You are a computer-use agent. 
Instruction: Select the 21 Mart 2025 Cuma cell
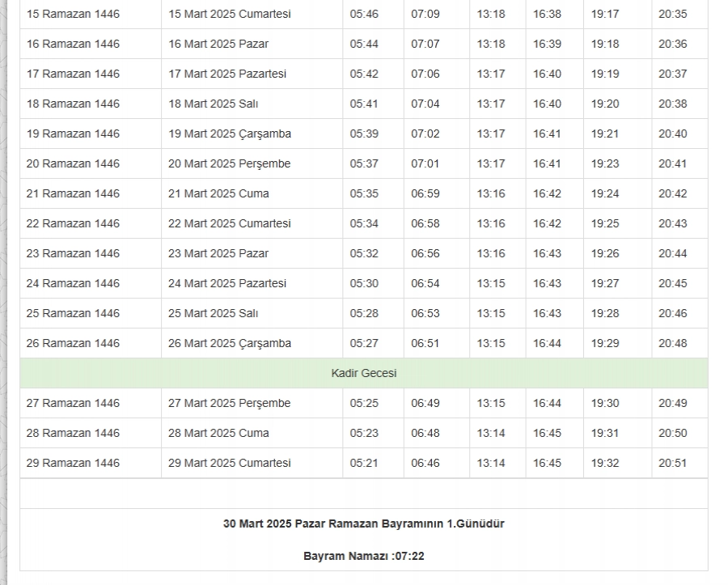click(x=218, y=193)
